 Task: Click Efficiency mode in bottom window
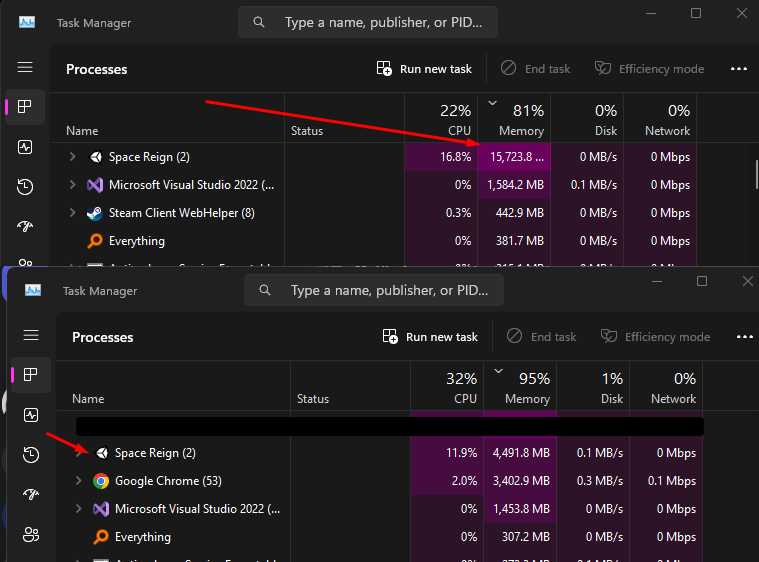[655, 336]
